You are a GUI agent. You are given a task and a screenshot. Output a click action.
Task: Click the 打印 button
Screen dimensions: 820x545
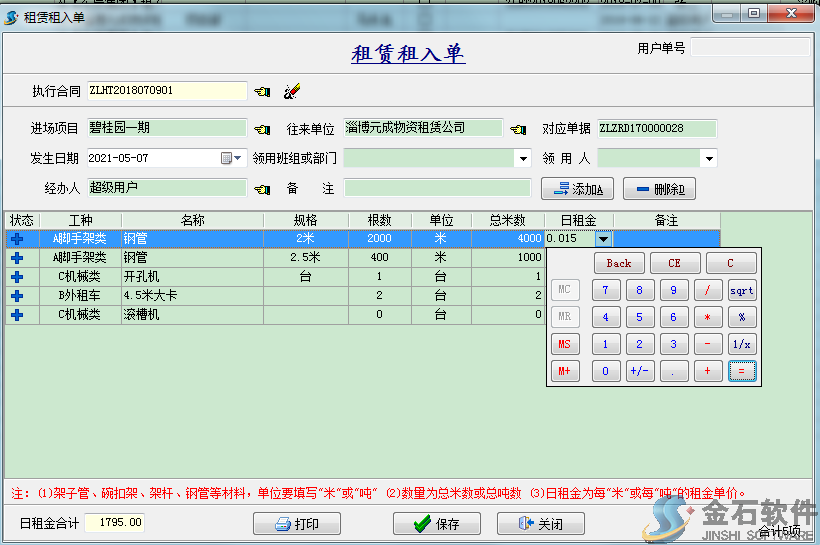297,524
